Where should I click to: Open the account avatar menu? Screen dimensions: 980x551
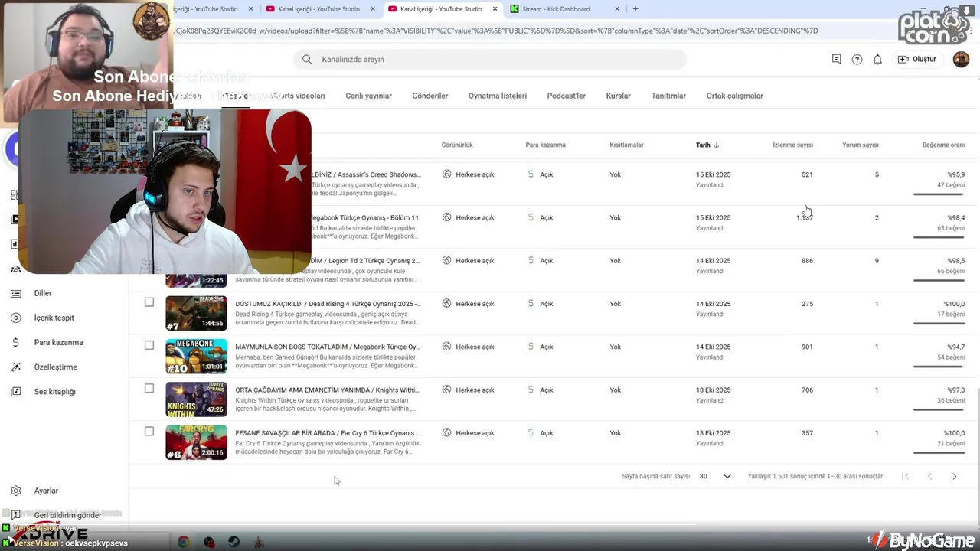(x=961, y=59)
